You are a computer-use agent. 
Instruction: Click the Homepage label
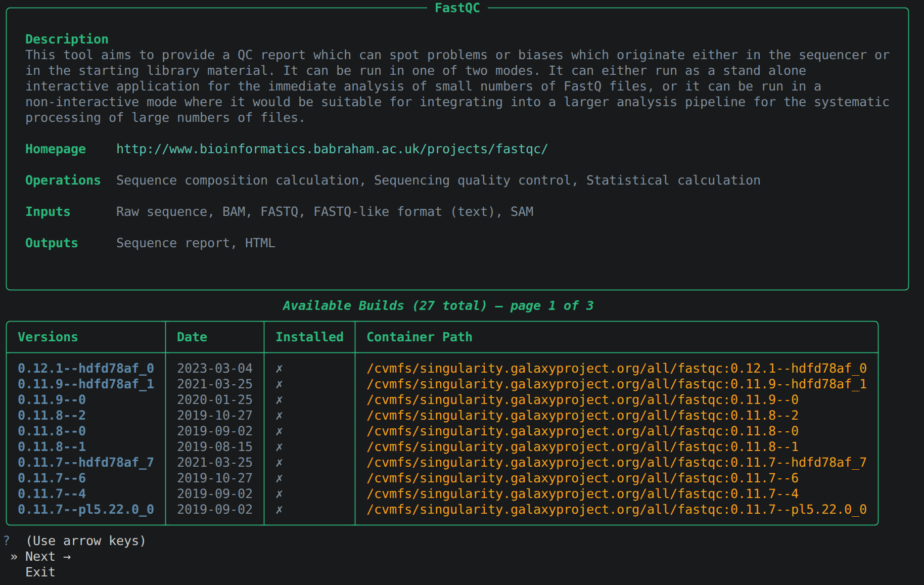(56, 149)
